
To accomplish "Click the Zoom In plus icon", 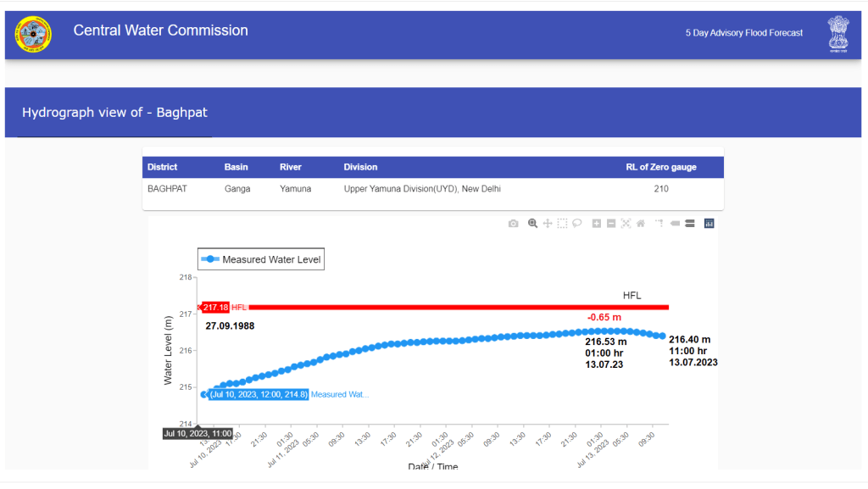I will [x=597, y=224].
